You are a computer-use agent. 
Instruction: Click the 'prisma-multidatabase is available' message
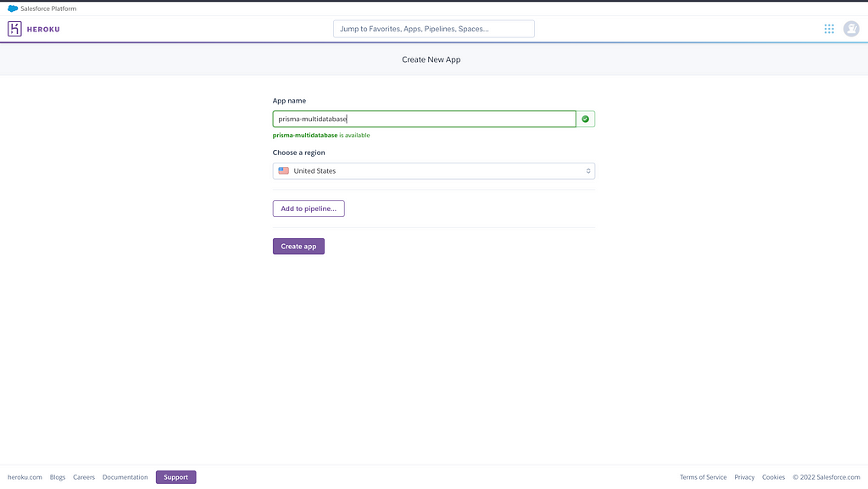click(x=321, y=135)
